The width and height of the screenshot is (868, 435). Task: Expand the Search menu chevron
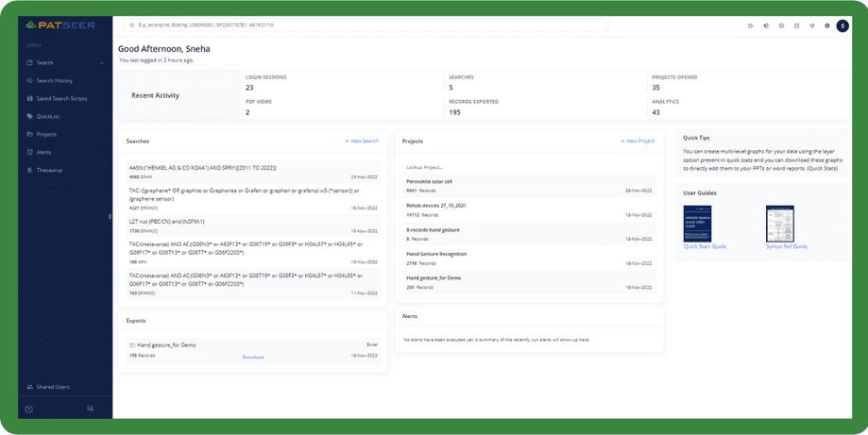pos(102,63)
